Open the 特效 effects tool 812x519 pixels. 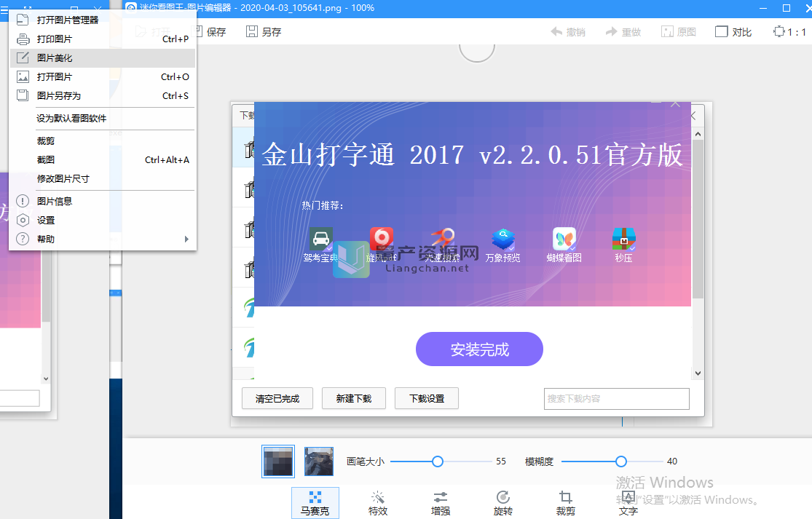[378, 503]
